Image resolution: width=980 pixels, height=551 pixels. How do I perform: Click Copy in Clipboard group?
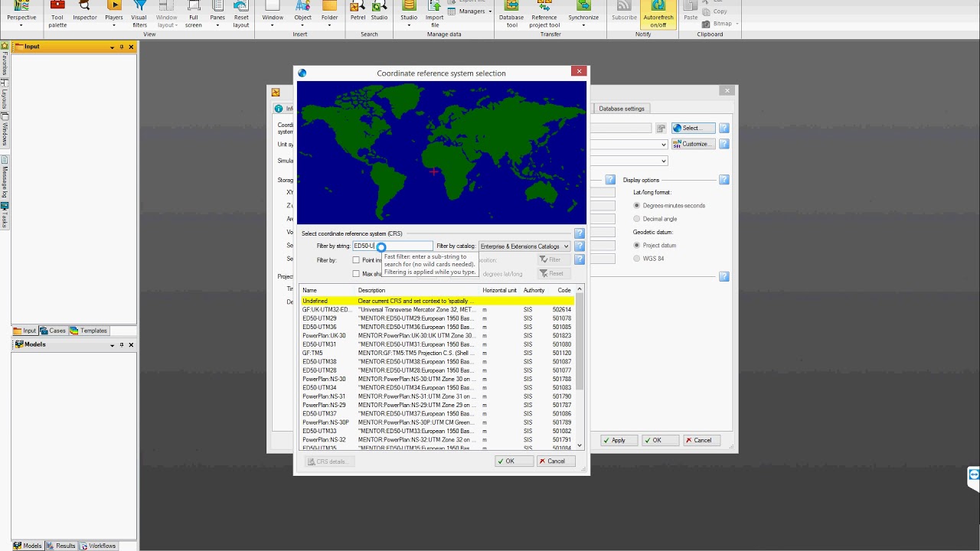(716, 11)
